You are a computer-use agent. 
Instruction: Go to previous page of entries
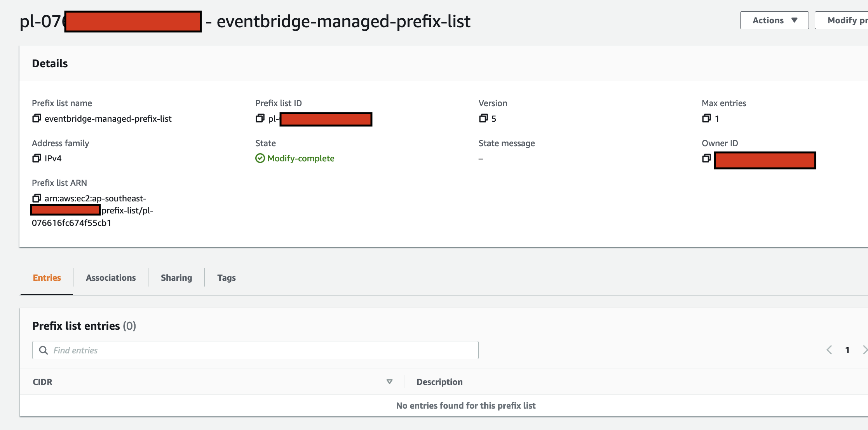(829, 350)
